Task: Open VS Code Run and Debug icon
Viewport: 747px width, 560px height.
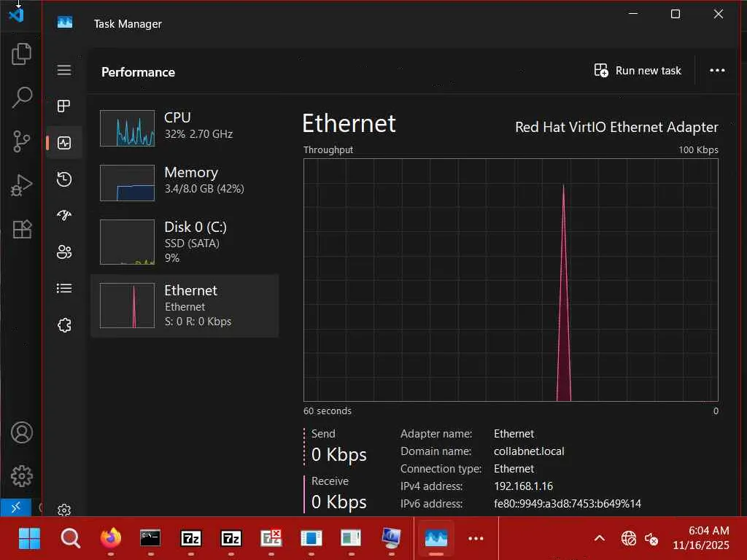Action: coord(21,184)
